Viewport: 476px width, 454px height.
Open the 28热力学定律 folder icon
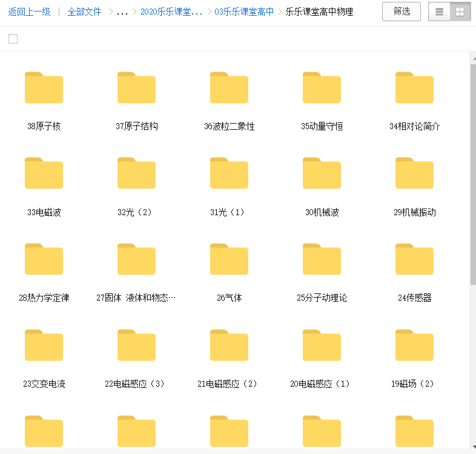44,259
